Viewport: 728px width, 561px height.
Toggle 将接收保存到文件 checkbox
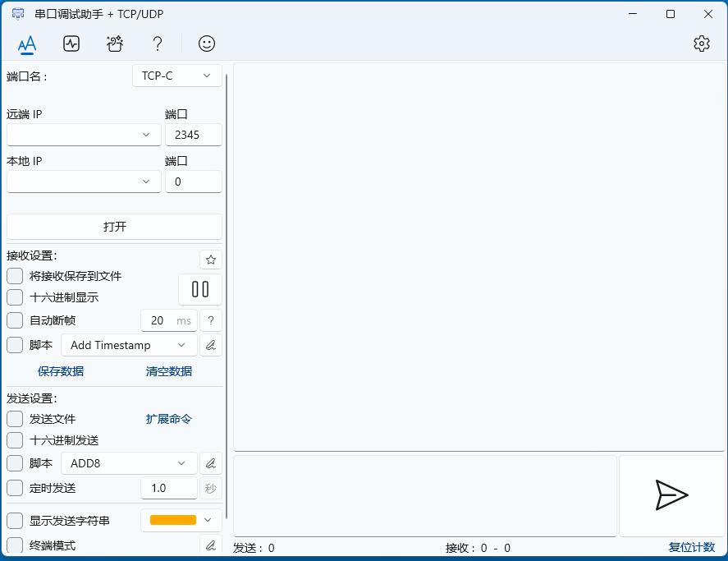click(15, 276)
